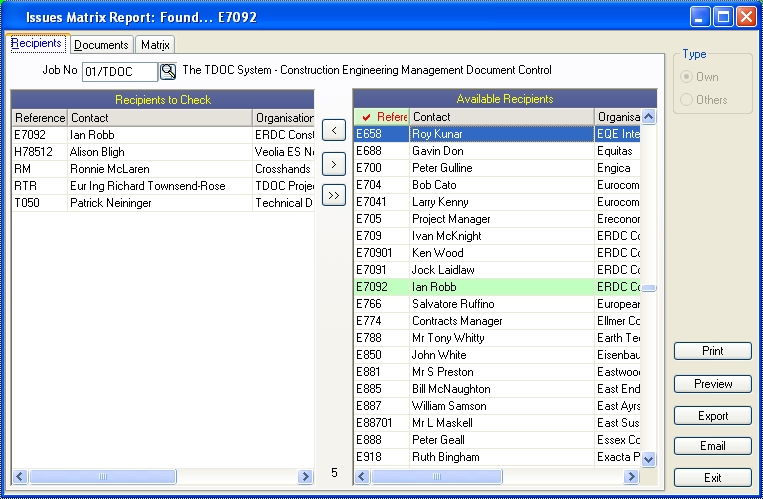
Task: Select the Mr S Preston row
Action: pos(497,372)
